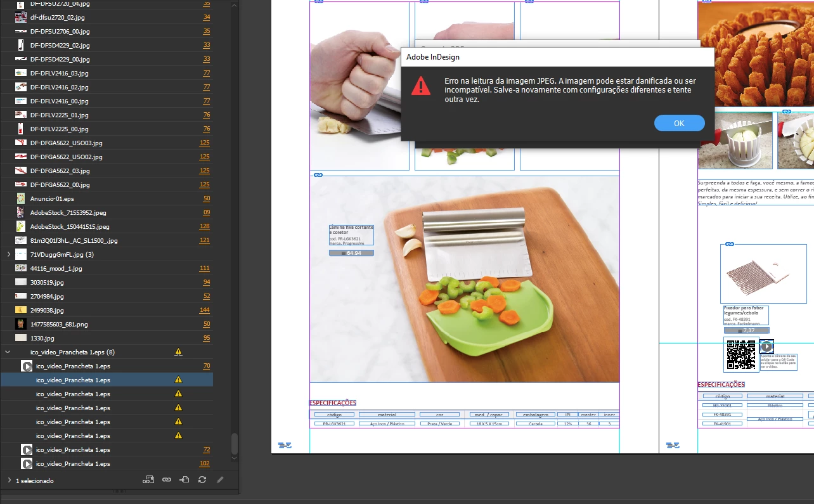Click the Go to Link icon
Image resolution: width=814 pixels, height=504 pixels.
tap(184, 480)
